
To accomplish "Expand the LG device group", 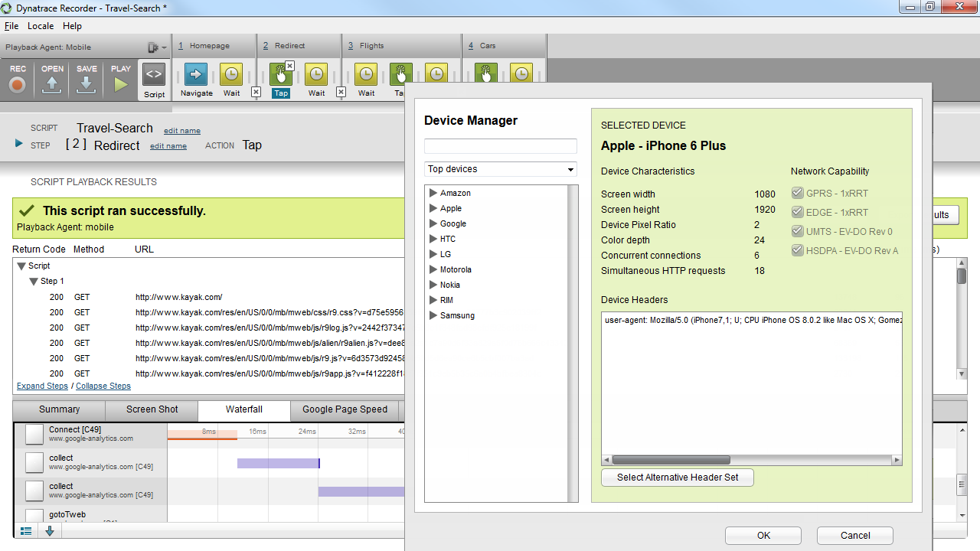I will click(x=433, y=254).
